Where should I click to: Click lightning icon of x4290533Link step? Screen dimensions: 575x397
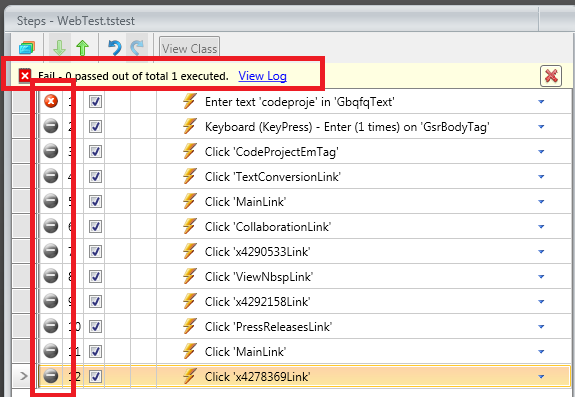click(x=190, y=251)
